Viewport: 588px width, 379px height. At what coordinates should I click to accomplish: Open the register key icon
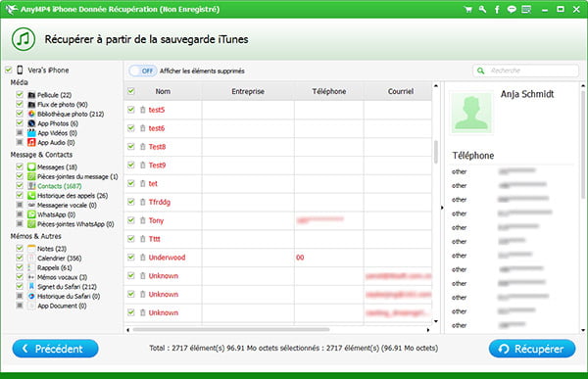482,10
